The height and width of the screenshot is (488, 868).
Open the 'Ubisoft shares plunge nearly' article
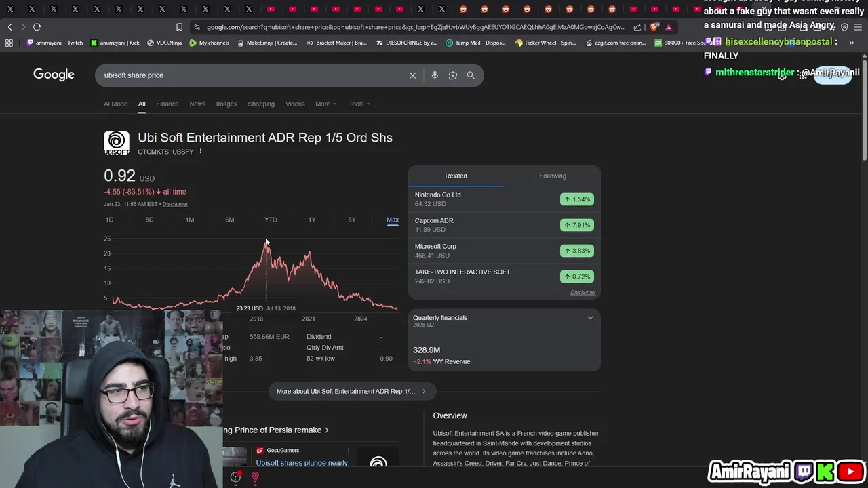(x=302, y=463)
